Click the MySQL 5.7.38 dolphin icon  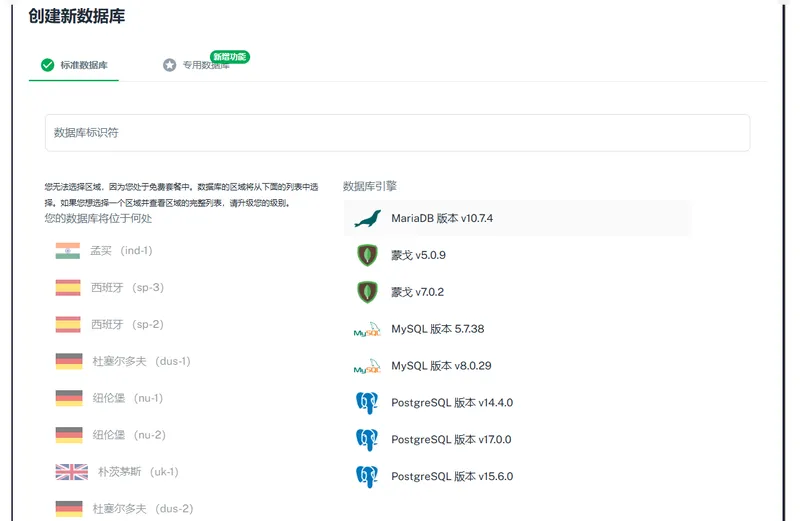(x=367, y=329)
